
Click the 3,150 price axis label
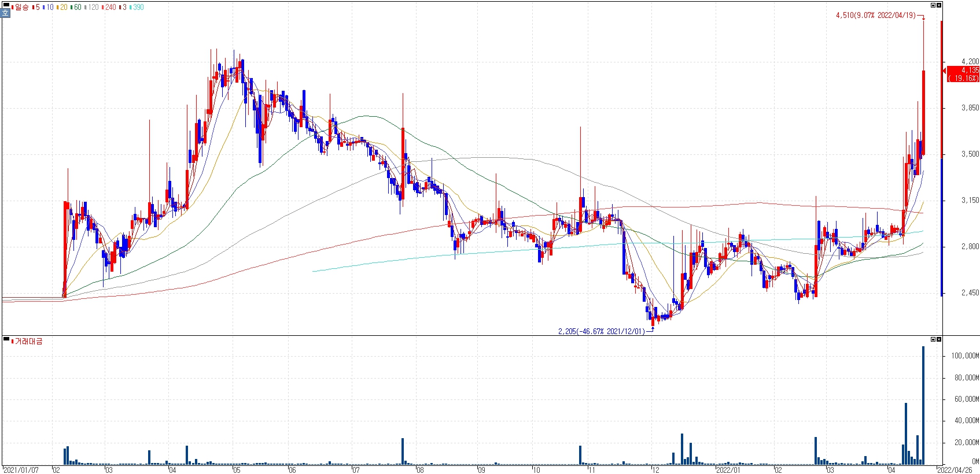[970, 200]
